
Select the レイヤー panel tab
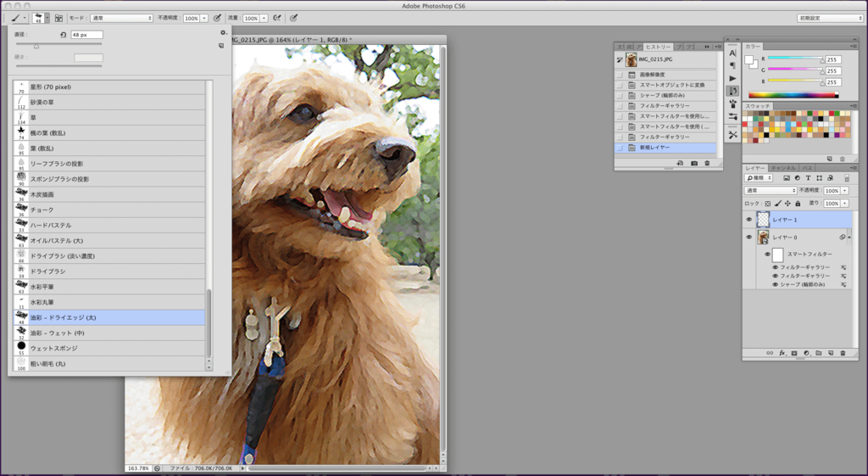coord(754,167)
